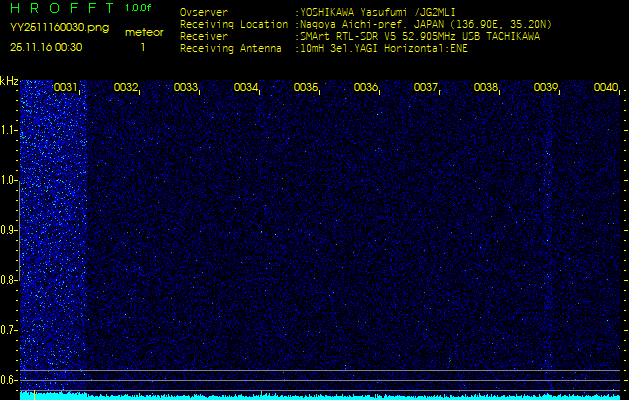The height and width of the screenshot is (400, 629).
Task: Select the 0040 time marker
Action: [605, 88]
